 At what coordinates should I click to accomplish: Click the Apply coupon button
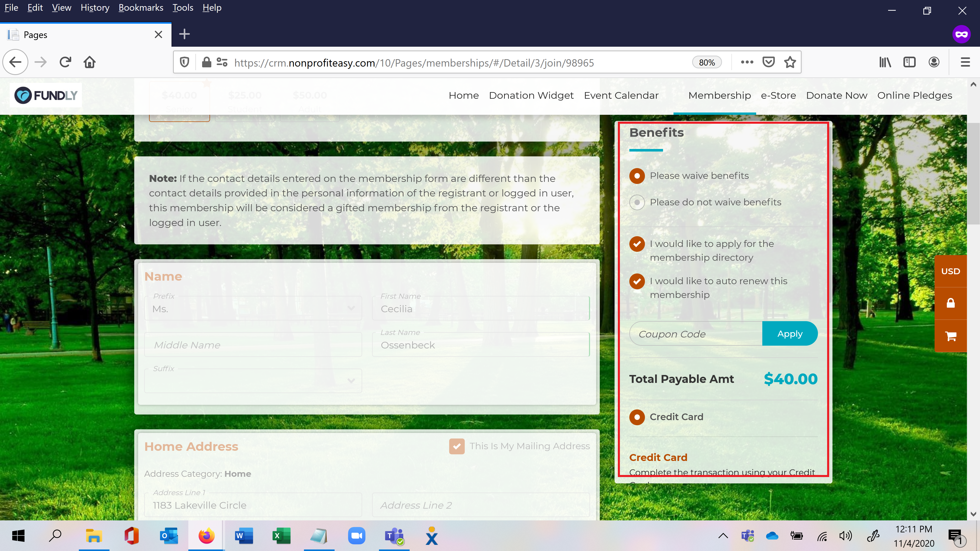point(789,334)
